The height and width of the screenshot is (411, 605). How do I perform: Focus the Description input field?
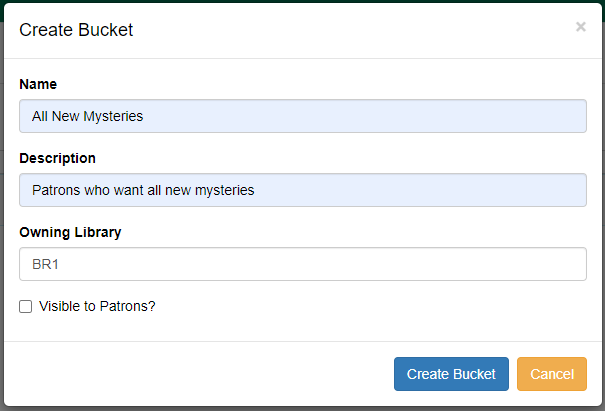click(x=302, y=190)
